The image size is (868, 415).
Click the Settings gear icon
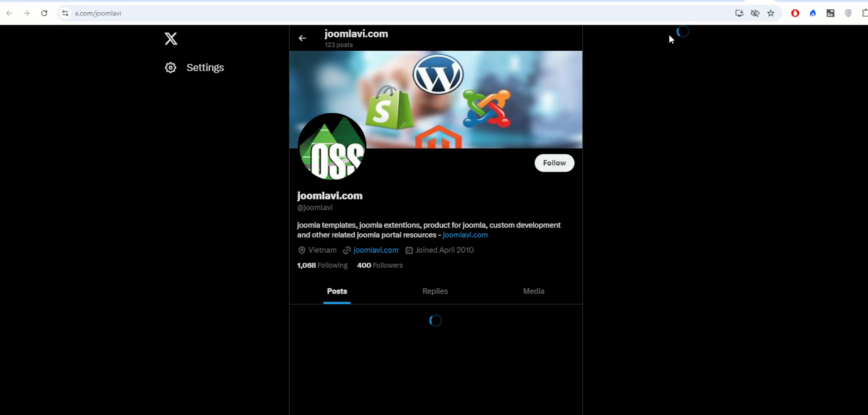tap(170, 68)
